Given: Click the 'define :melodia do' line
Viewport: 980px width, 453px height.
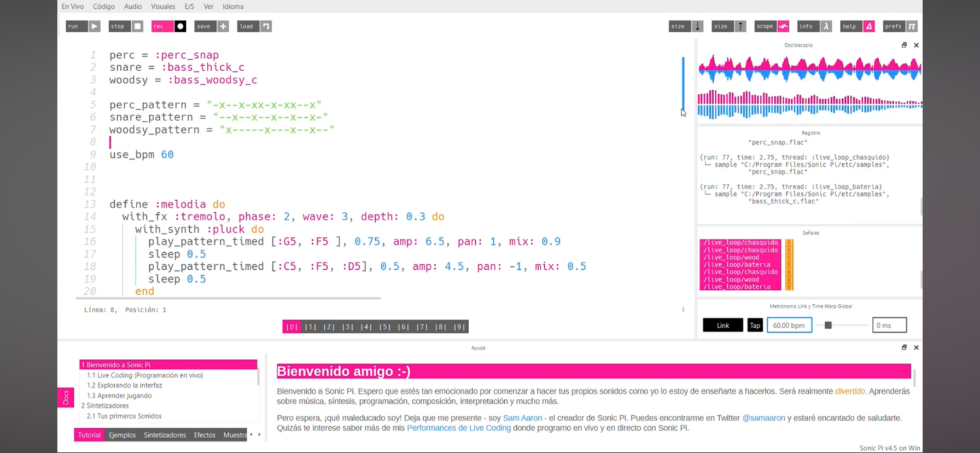Looking at the screenshot, I should [167, 204].
